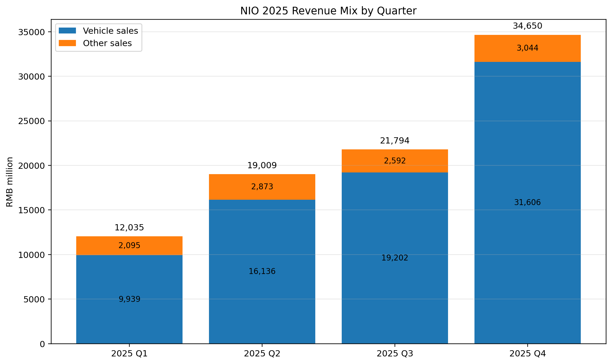612x364 pixels.
Task: Click the 2025 Q2 axis label
Action: 262,354
